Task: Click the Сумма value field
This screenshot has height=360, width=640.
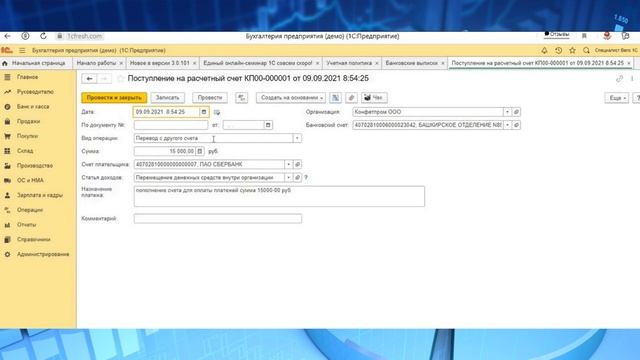Action: [164, 151]
